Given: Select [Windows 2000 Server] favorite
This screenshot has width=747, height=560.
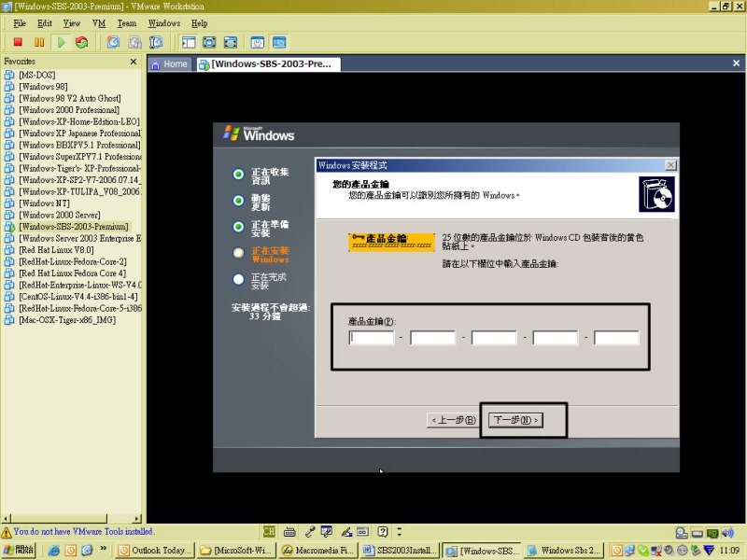Looking at the screenshot, I should (x=60, y=215).
